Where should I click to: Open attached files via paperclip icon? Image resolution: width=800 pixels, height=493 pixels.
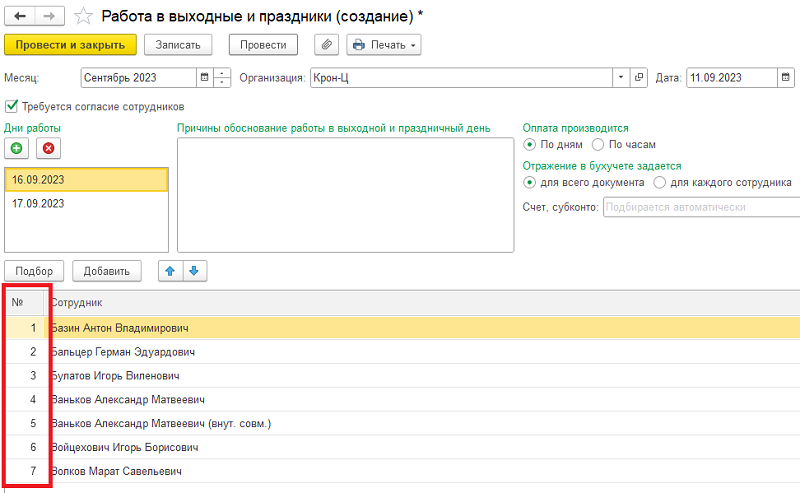(326, 45)
